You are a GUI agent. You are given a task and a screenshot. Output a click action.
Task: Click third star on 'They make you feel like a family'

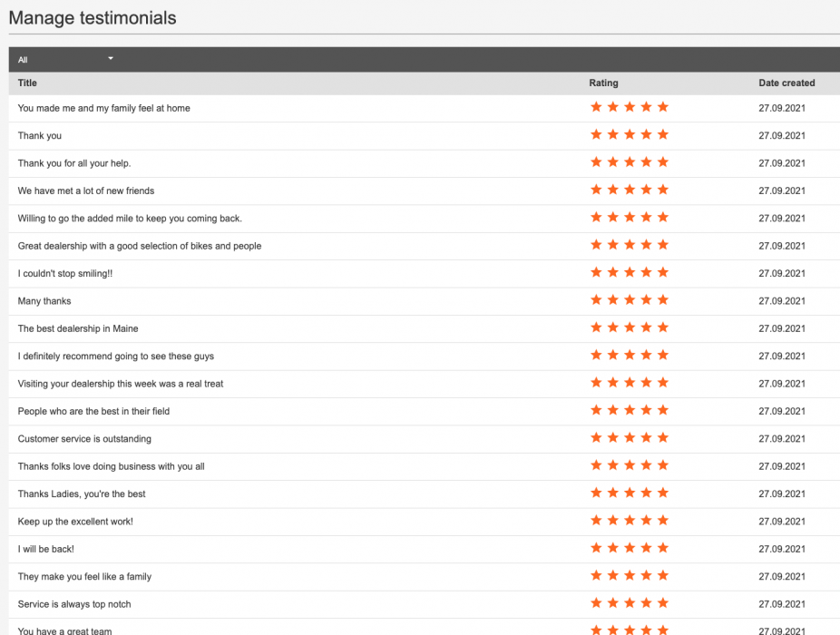(630, 576)
